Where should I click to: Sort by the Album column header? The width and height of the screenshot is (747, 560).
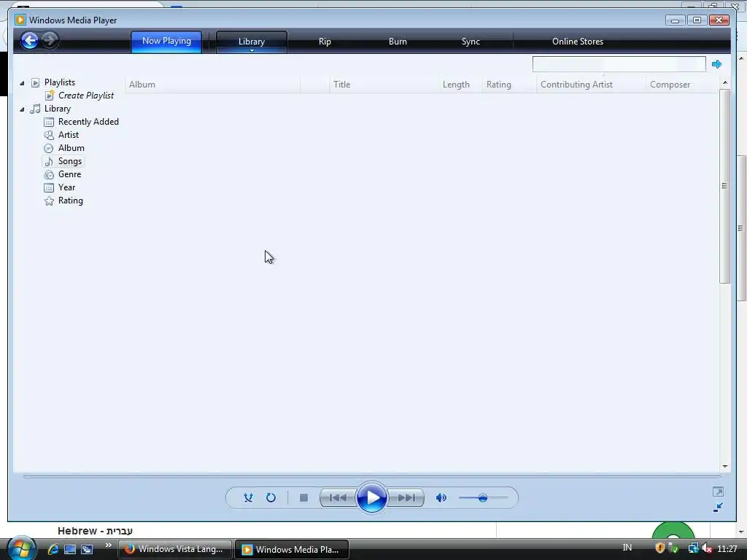[x=212, y=85]
